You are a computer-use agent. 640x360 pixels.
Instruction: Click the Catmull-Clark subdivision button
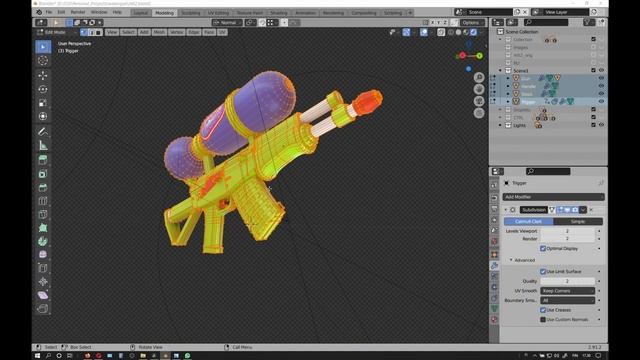(528, 221)
